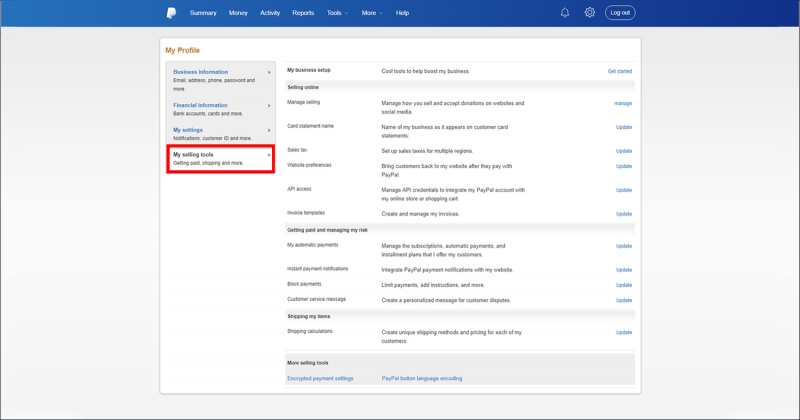800x420 pixels.
Task: Open Financial information section
Action: coord(200,105)
